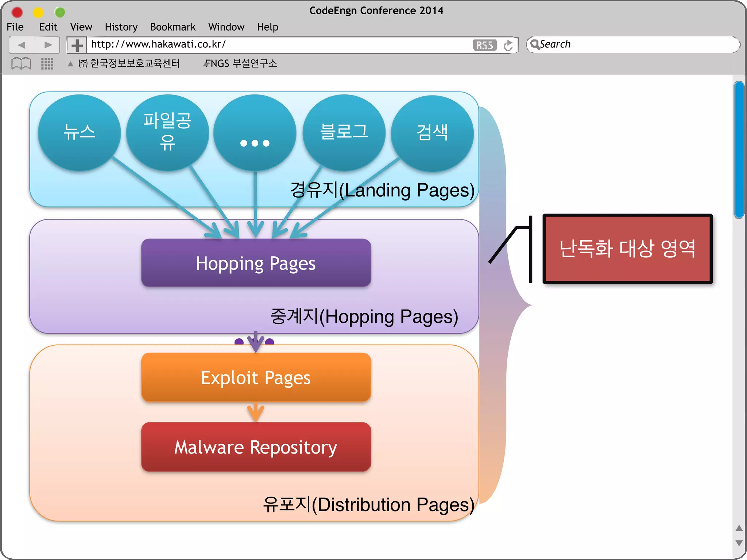Click the plus add-bookmark button
The height and width of the screenshot is (560, 747).
pyautogui.click(x=77, y=45)
